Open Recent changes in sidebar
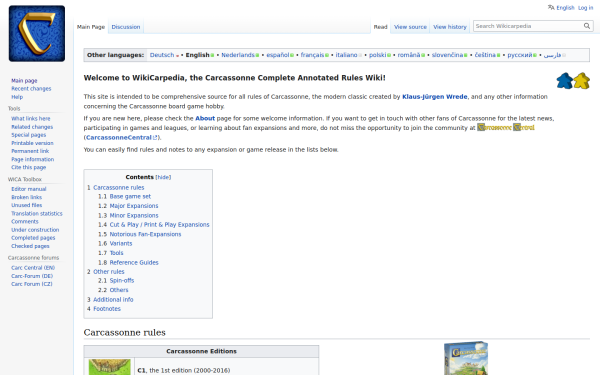 31,89
